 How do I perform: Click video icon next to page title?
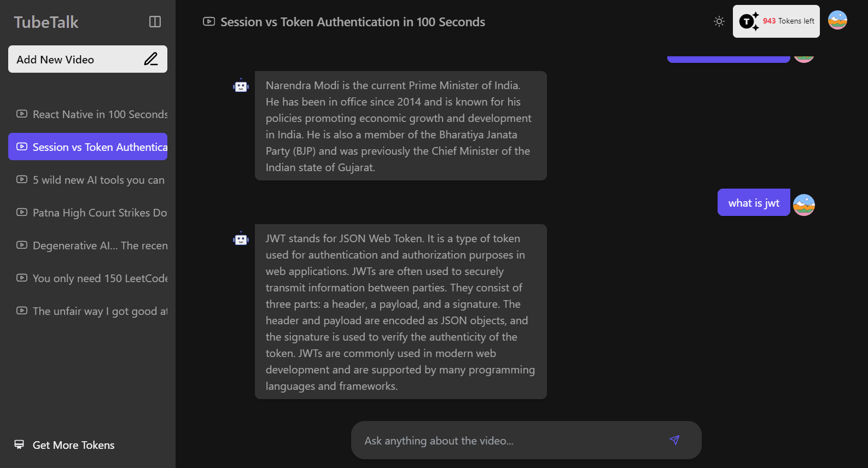click(x=209, y=22)
